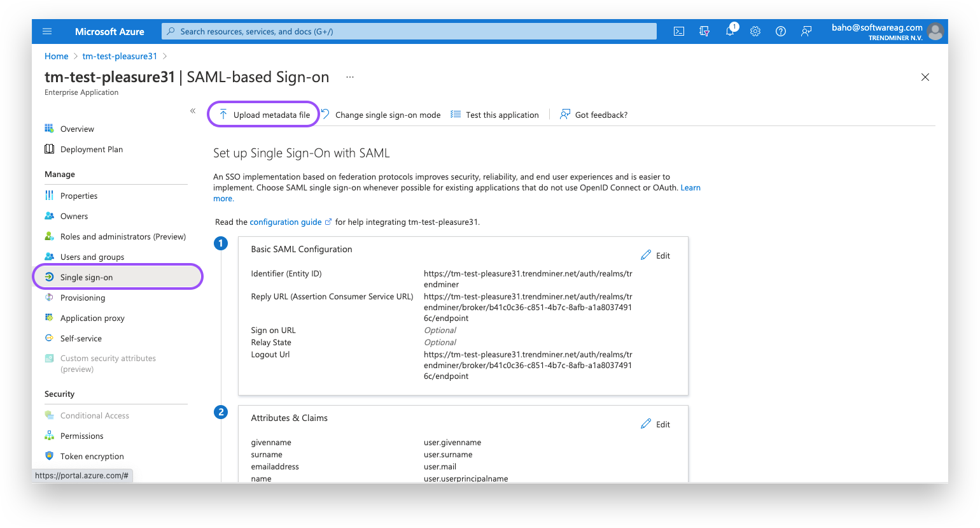Edit the Basic SAML Configuration section
The width and height of the screenshot is (980, 528).
655,255
